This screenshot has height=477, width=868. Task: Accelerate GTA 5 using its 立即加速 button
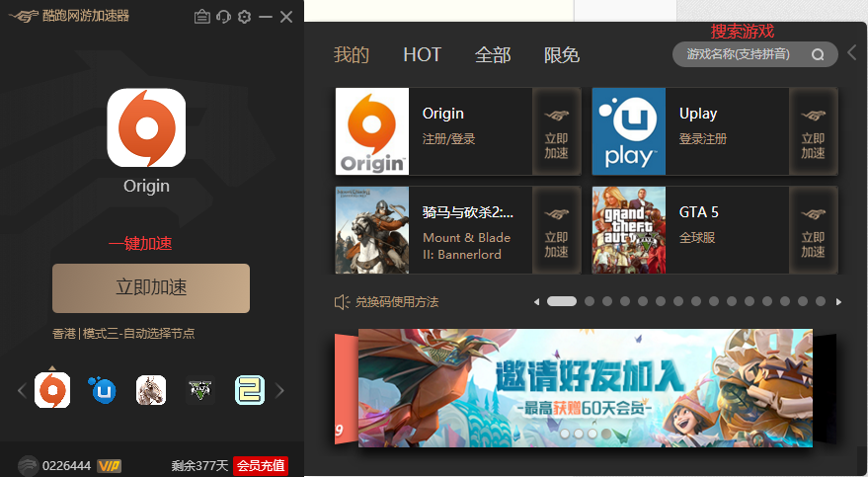pos(814,230)
